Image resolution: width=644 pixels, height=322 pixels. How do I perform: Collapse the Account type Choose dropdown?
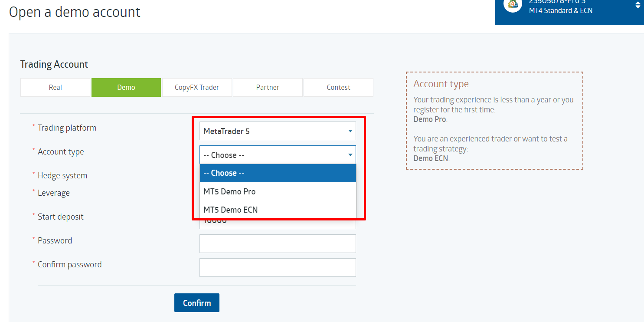point(278,155)
